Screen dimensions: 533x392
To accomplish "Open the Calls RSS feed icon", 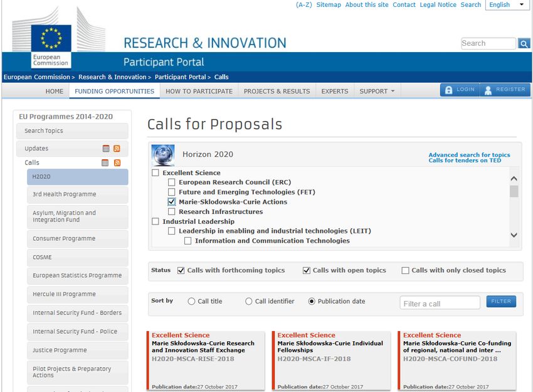I will (117, 163).
